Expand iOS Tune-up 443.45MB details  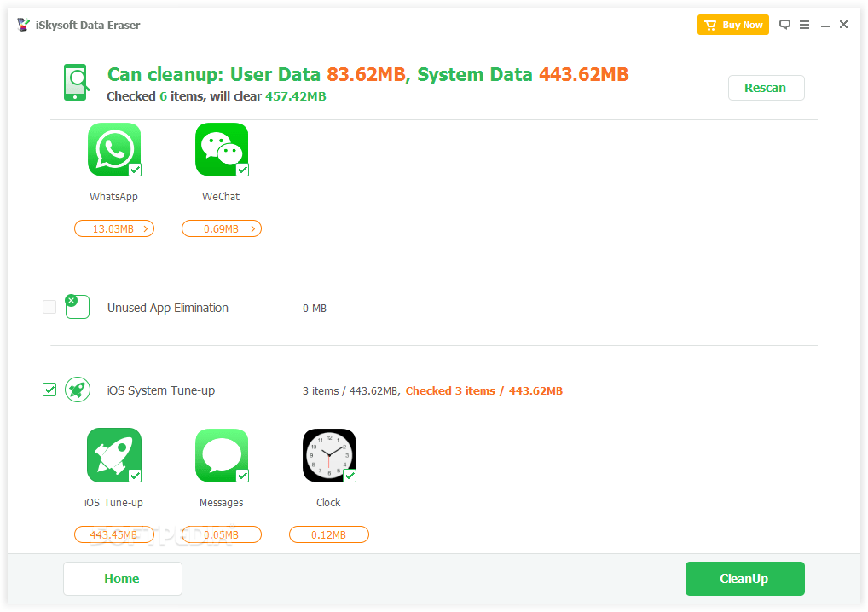(113, 534)
